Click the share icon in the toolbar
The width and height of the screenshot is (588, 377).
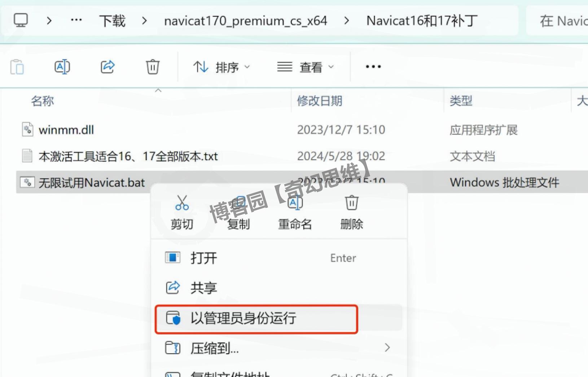point(107,67)
